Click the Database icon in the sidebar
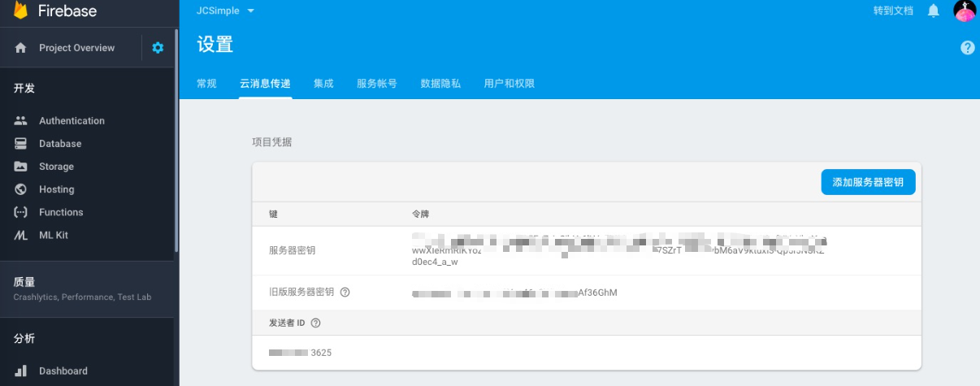This screenshot has height=386, width=980. (x=21, y=144)
